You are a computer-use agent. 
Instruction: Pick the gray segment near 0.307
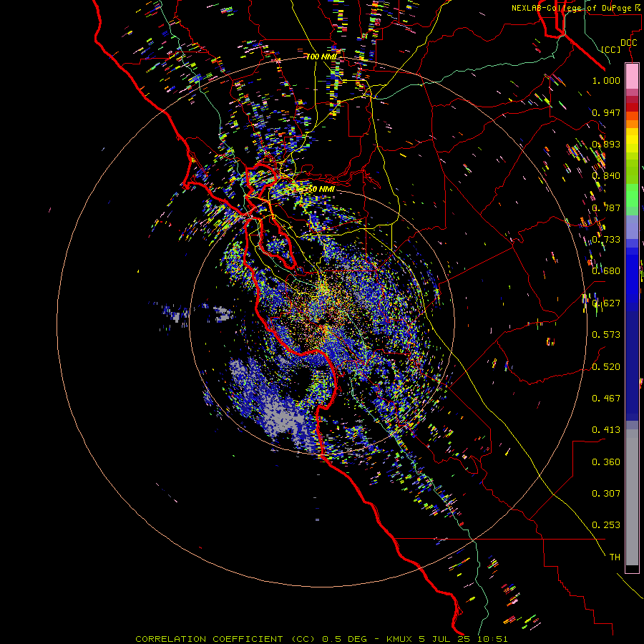[632, 497]
